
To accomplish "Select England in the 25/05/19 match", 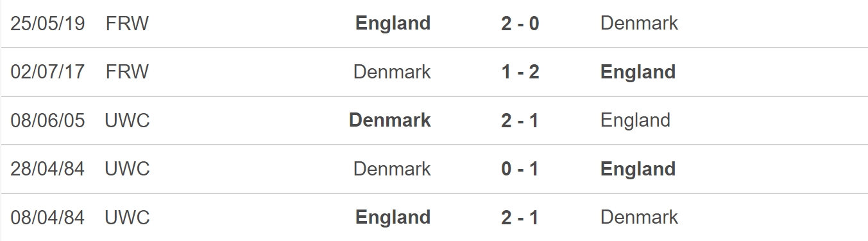I will click(x=393, y=23).
